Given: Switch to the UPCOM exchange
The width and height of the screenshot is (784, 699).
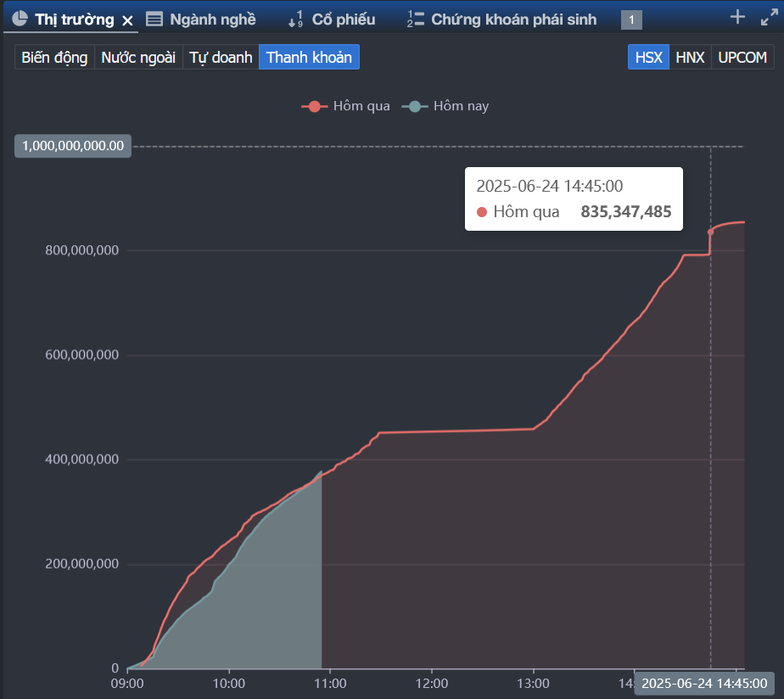Looking at the screenshot, I should click(742, 58).
